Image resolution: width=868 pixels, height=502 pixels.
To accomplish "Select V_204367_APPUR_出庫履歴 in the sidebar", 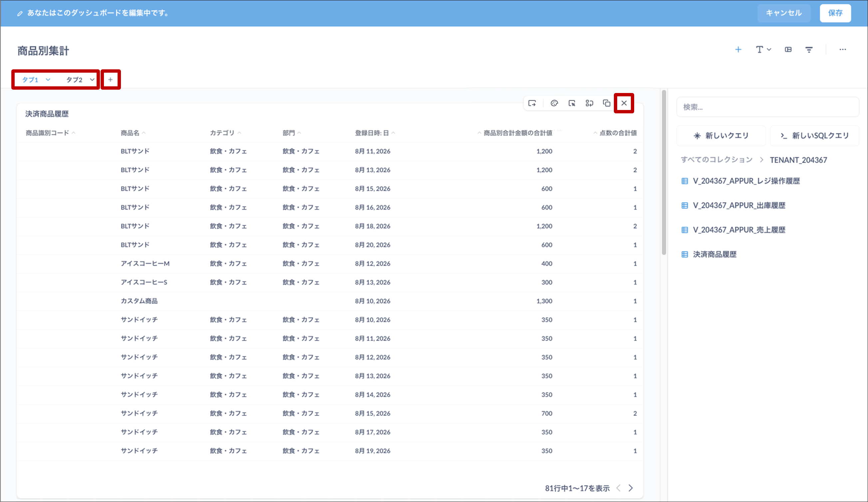I will [x=733, y=205].
